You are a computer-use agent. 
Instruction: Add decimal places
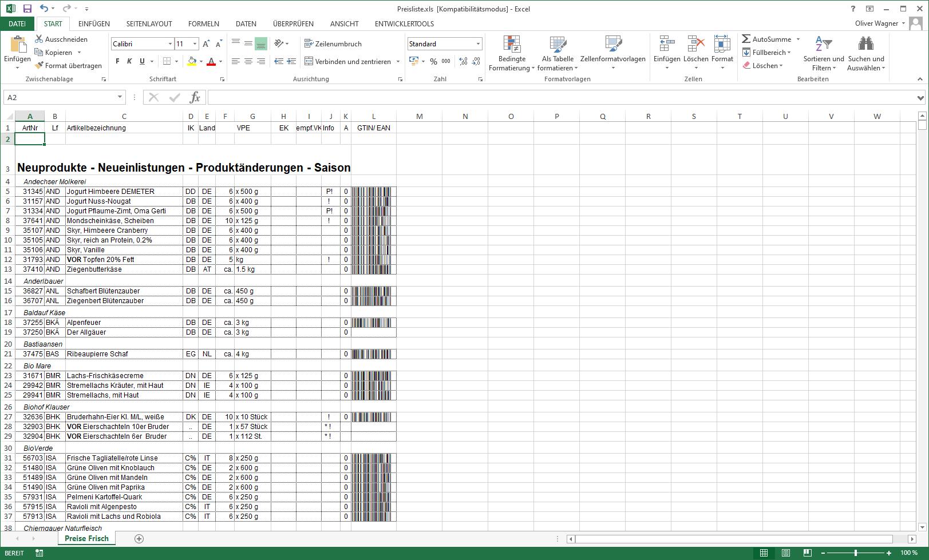pos(463,61)
